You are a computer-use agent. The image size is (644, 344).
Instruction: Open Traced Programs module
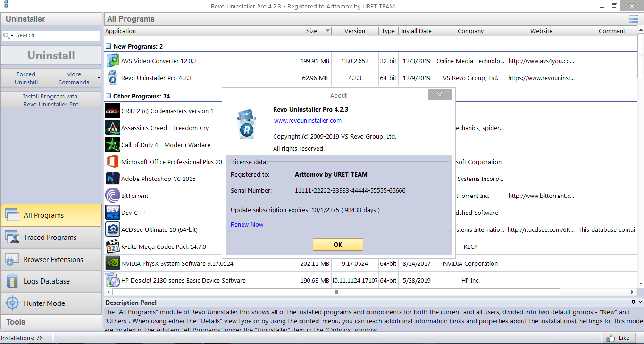[x=51, y=238]
